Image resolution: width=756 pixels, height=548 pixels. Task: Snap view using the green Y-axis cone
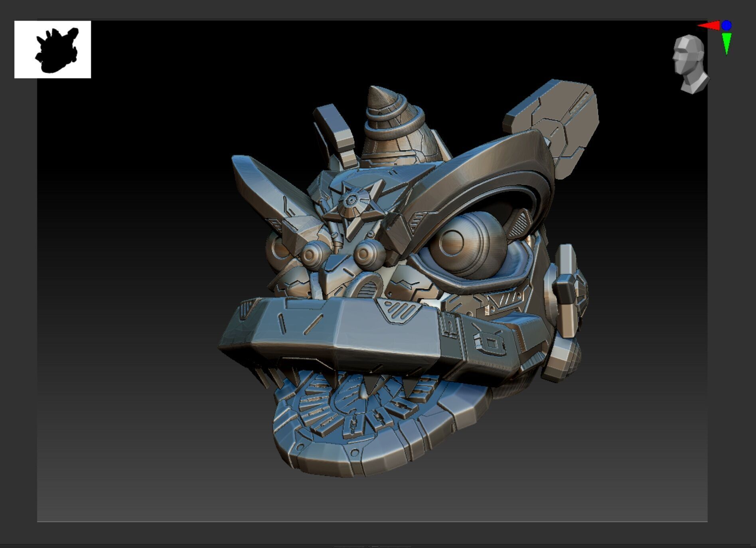[726, 44]
